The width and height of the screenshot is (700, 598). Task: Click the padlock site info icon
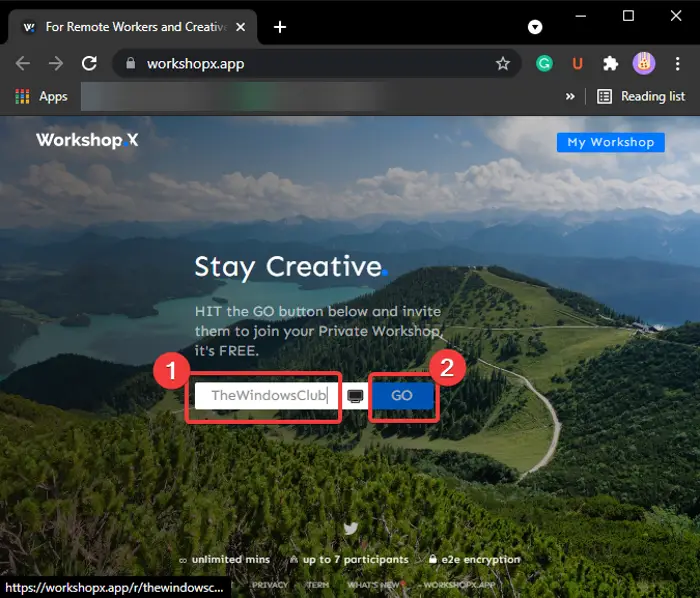click(x=130, y=63)
